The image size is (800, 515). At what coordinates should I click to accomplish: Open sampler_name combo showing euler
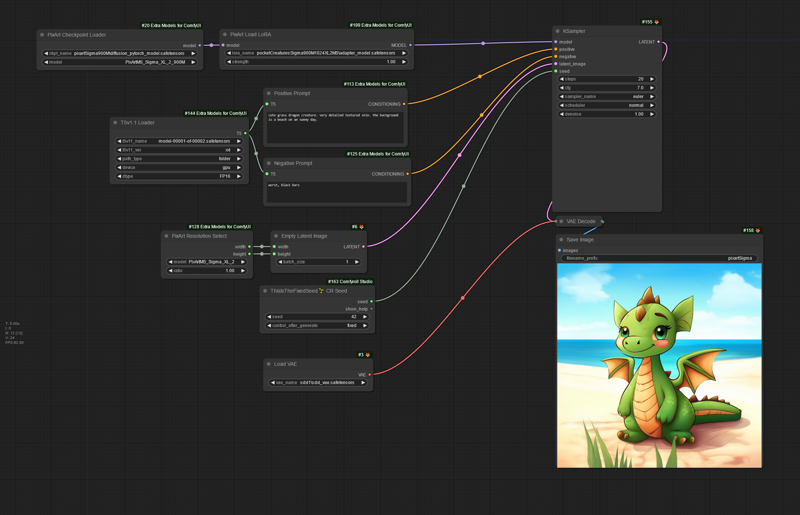607,96
